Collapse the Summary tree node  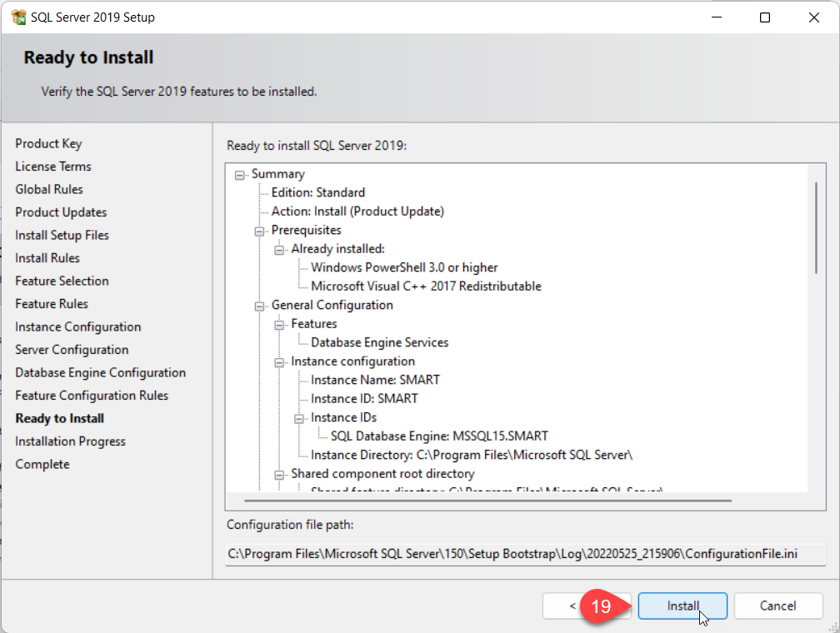click(x=239, y=175)
